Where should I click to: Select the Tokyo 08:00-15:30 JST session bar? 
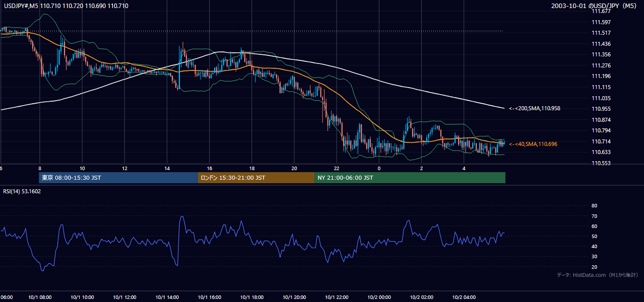pos(118,178)
